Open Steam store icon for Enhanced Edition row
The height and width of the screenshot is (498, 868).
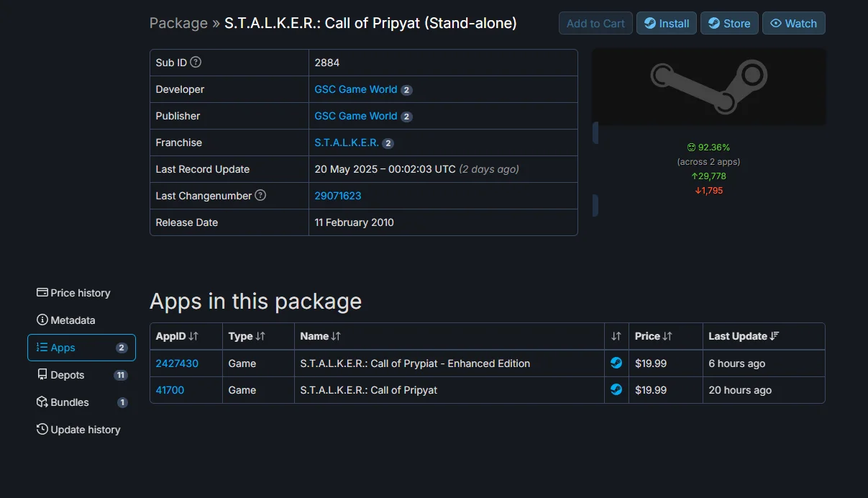tap(616, 363)
